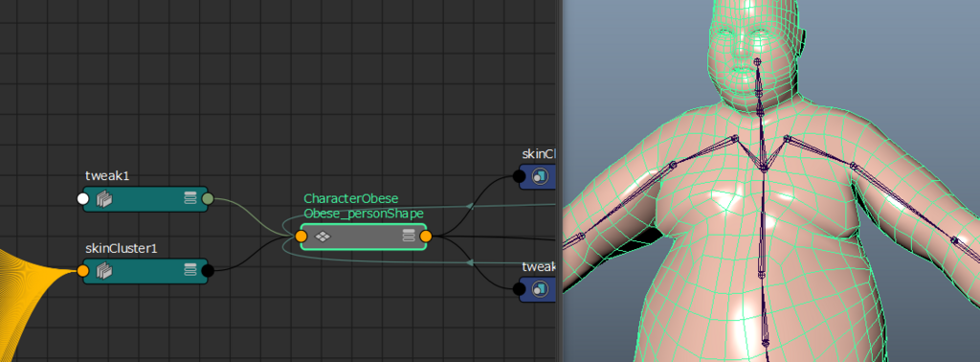This screenshot has height=362, width=980.
Task: Toggle Obese_personShape node attribute view mode
Action: 409,236
